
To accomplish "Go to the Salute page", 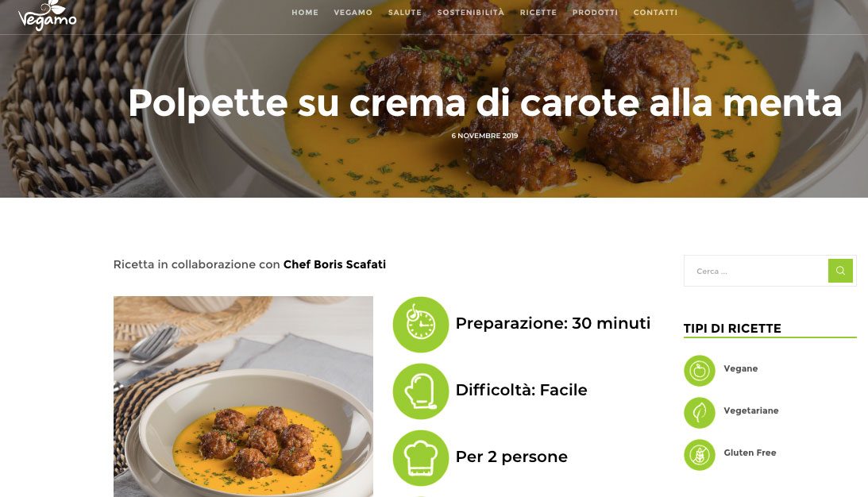I will 405,12.
